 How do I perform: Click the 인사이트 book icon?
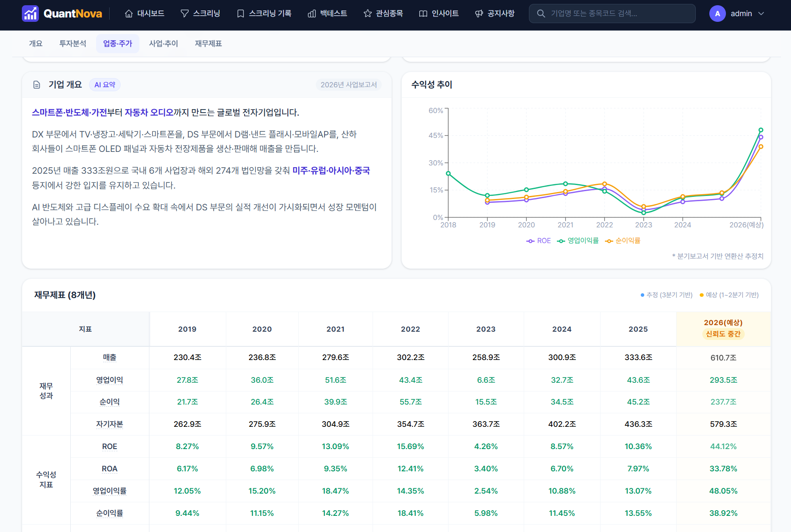[x=423, y=14]
